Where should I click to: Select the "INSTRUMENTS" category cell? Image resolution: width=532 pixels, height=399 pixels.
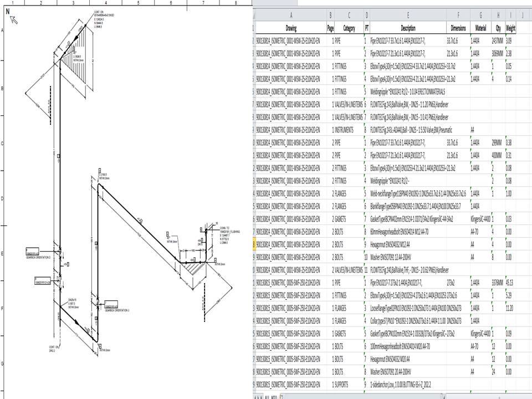[x=349, y=130]
